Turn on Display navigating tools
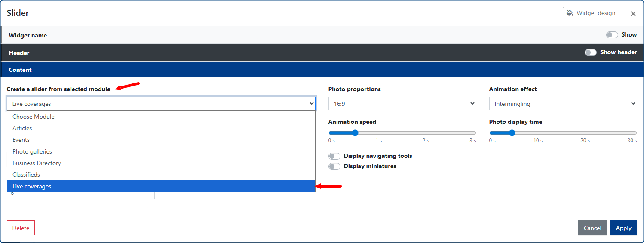The height and width of the screenshot is (243, 644). click(334, 156)
